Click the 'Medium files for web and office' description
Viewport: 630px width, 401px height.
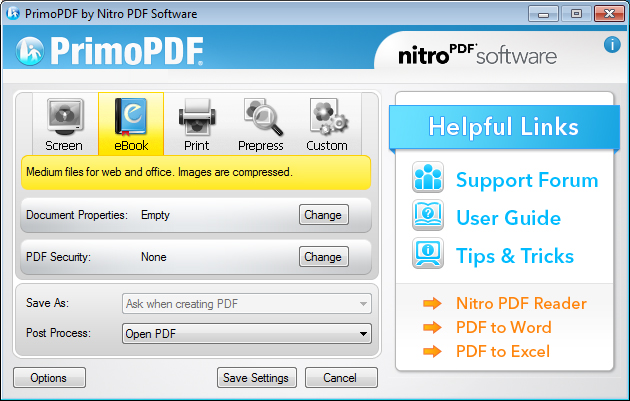(159, 172)
